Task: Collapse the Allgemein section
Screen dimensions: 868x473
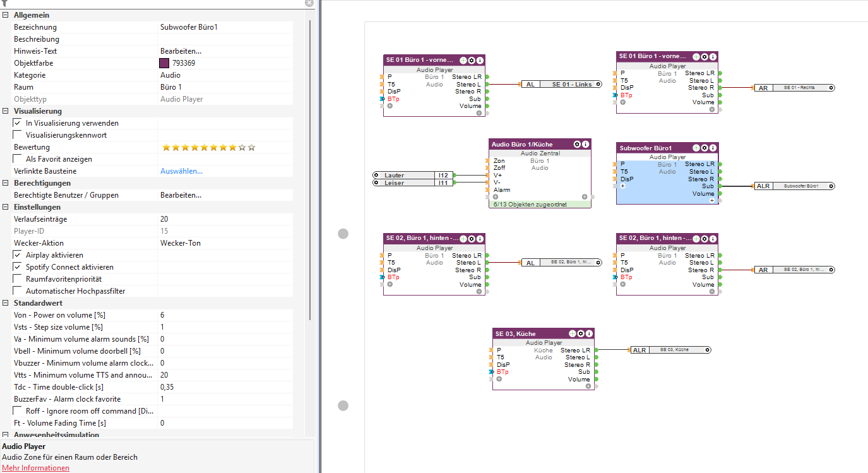Action: (x=5, y=15)
